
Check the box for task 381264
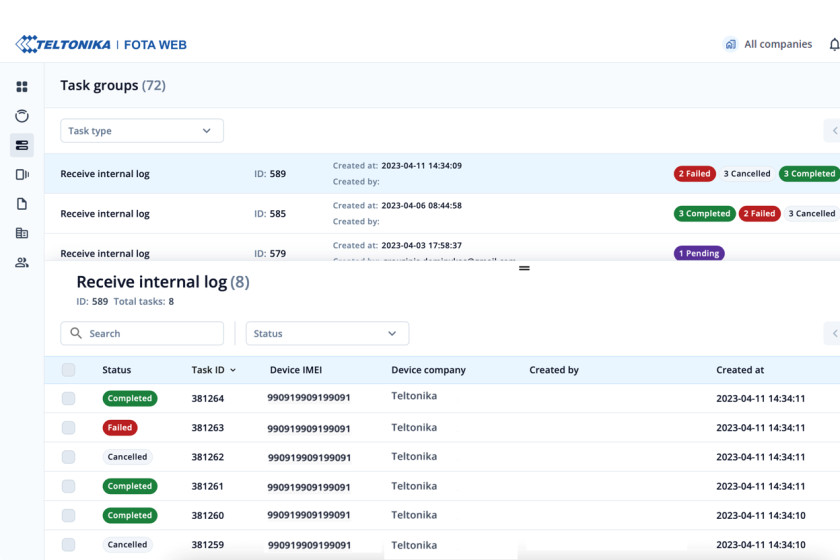click(69, 398)
